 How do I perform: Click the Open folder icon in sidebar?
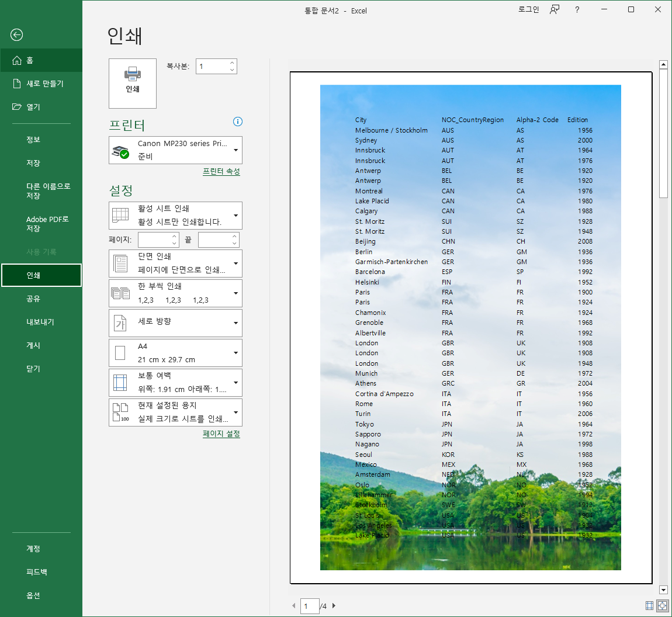coord(17,107)
